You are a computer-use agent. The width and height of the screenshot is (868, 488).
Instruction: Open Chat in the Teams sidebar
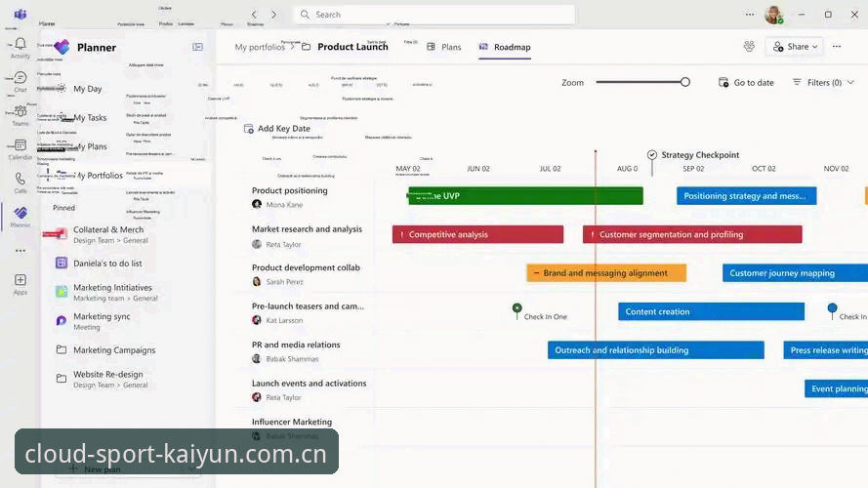pos(21,78)
